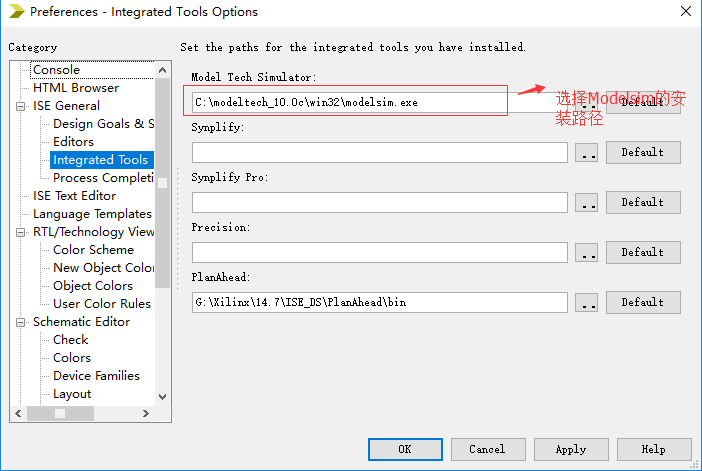Click the Precision path input field
Screen dimensions: 702x471
click(380, 253)
